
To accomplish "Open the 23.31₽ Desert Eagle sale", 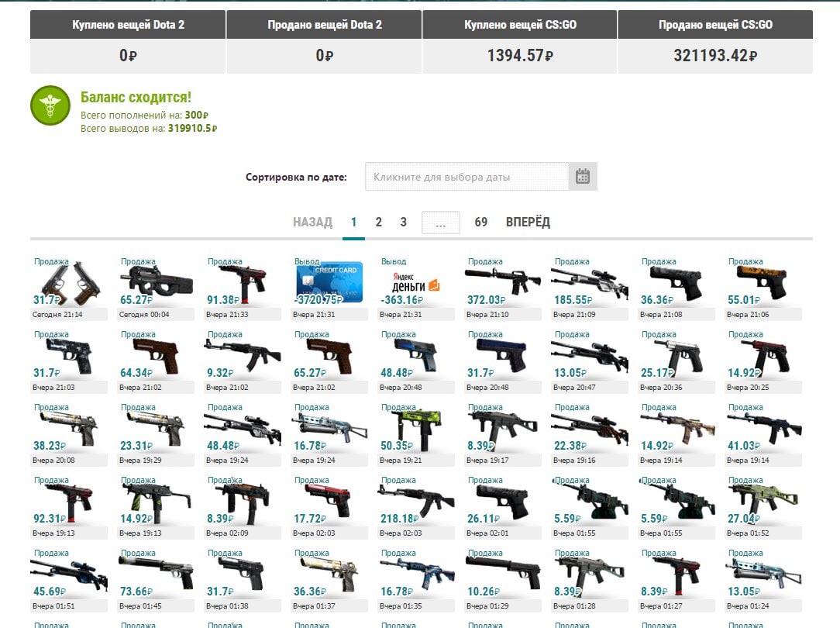I will pyautogui.click(x=156, y=434).
